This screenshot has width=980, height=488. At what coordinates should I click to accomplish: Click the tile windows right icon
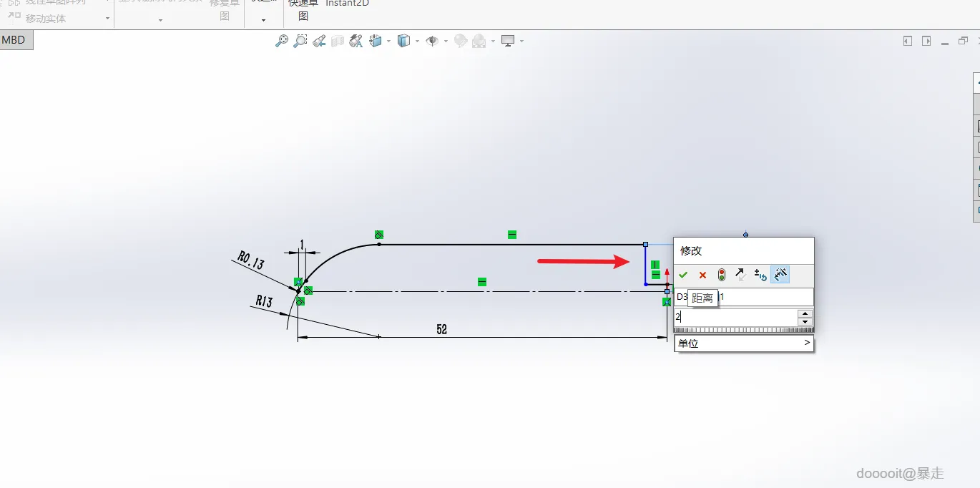(x=926, y=41)
